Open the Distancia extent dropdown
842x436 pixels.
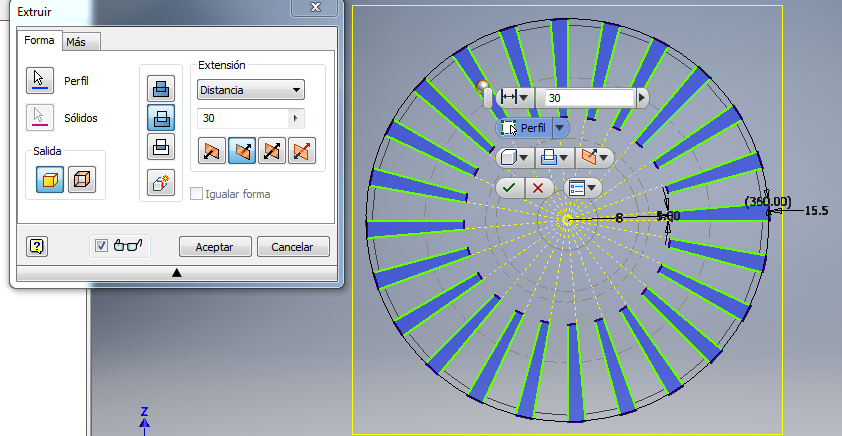pyautogui.click(x=251, y=90)
